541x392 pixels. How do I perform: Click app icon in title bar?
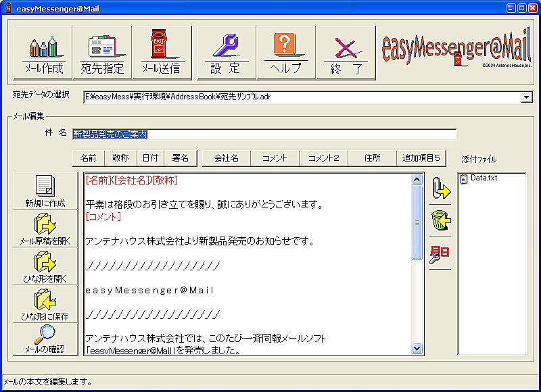(8, 7)
